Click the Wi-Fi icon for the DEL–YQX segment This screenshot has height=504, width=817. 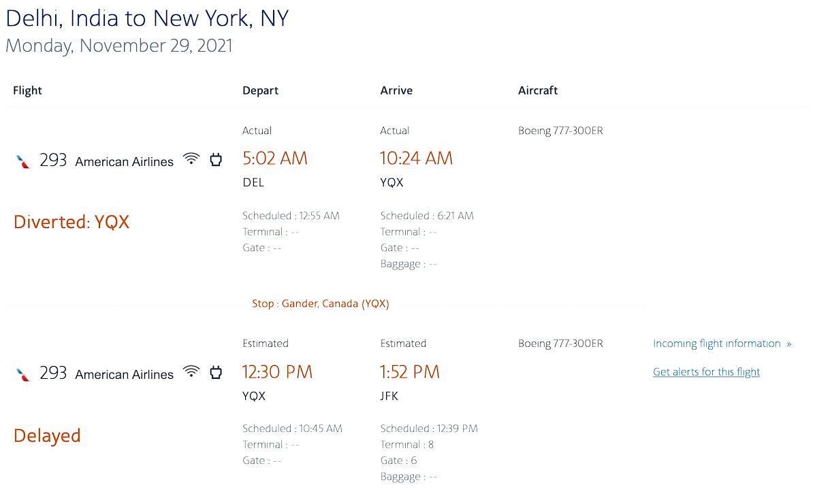(x=192, y=159)
